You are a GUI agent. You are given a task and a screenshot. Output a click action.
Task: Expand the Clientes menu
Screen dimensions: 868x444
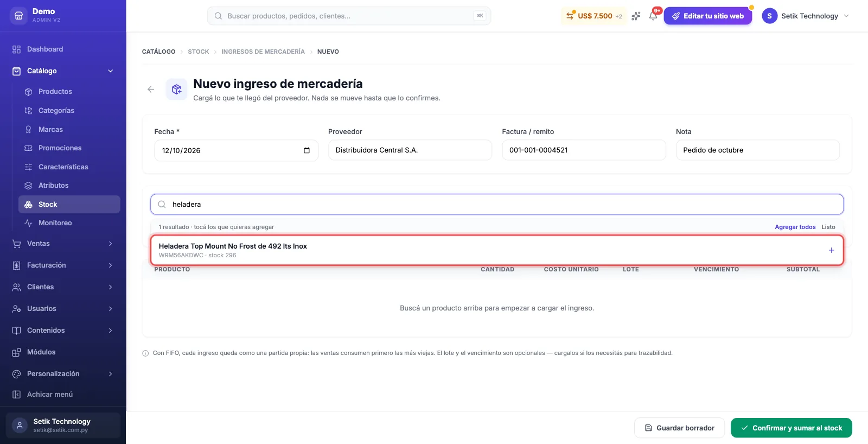pyautogui.click(x=63, y=287)
